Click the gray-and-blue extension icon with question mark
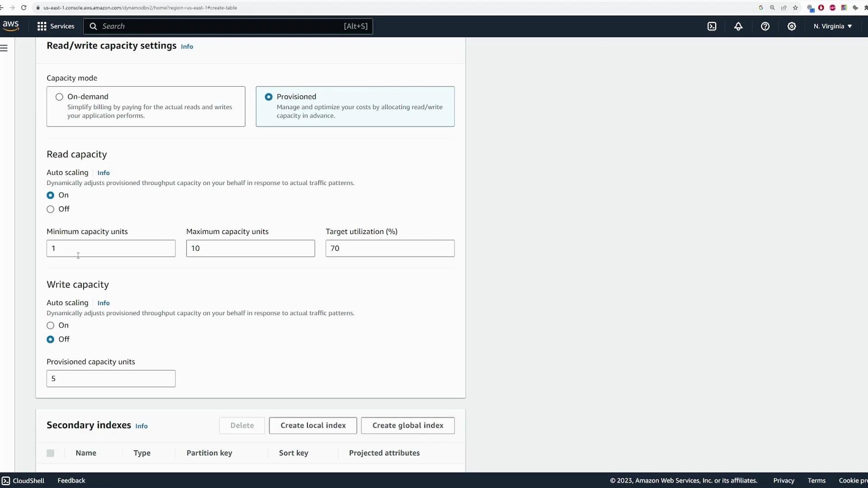This screenshot has width=868, height=488. [810, 8]
